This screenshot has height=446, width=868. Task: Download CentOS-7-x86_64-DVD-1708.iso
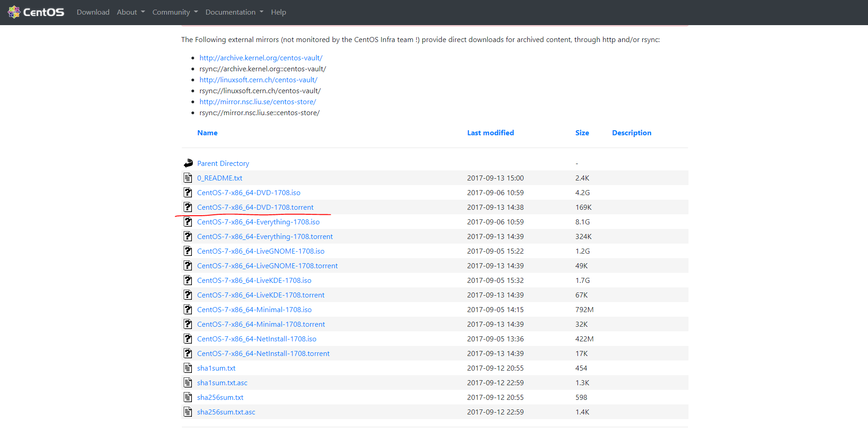[249, 192]
